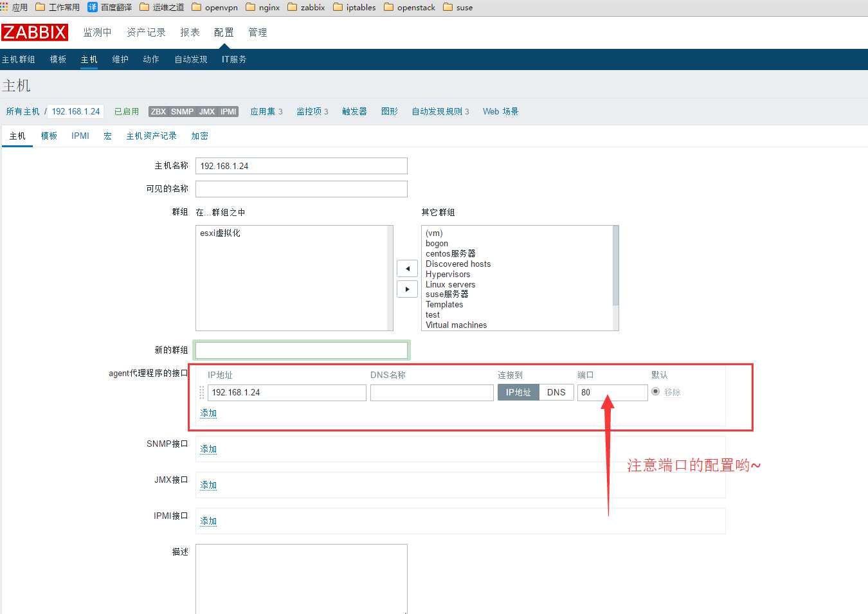Click the 已启用 status link

pos(127,111)
